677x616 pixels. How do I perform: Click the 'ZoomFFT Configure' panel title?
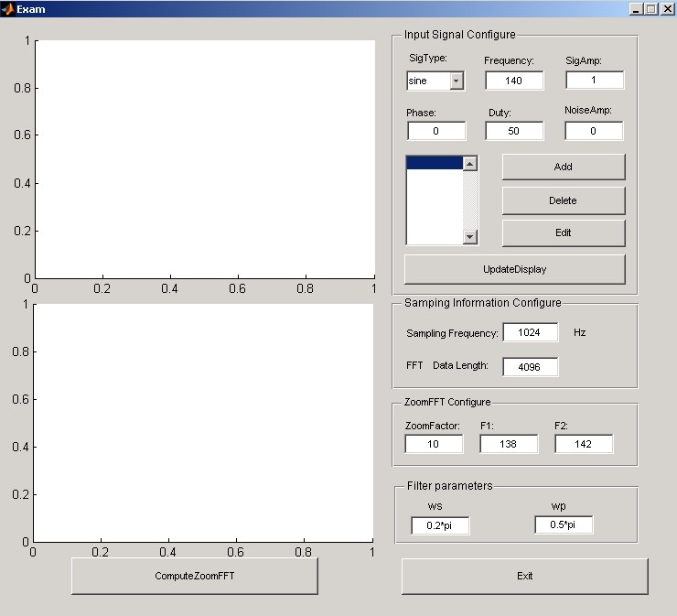pos(447,402)
